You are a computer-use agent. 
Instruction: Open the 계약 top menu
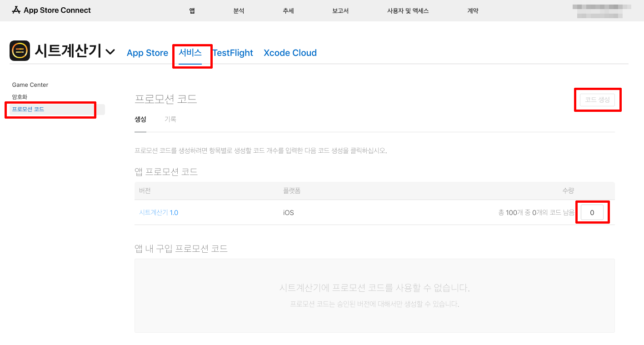point(473,10)
